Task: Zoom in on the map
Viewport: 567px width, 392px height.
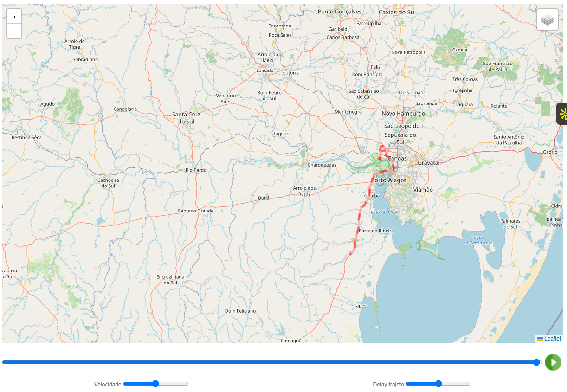Action: point(14,17)
